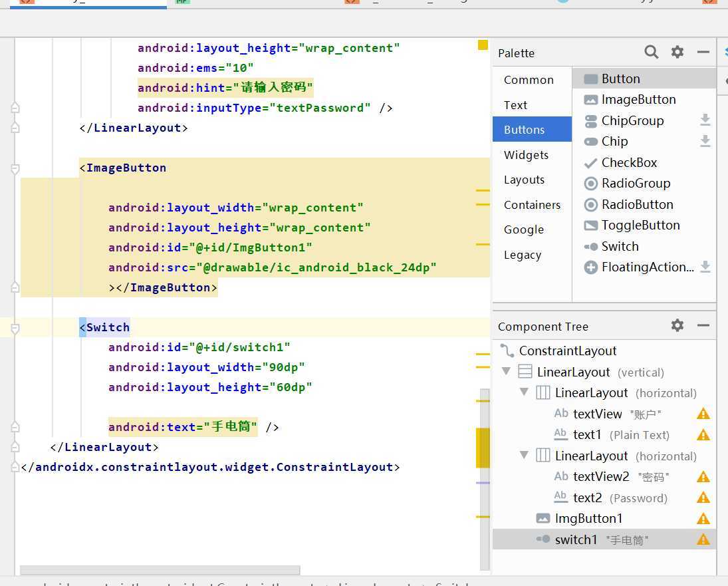The height and width of the screenshot is (586, 728).
Task: Select the text1 (Plain Text) row
Action: tap(604, 434)
